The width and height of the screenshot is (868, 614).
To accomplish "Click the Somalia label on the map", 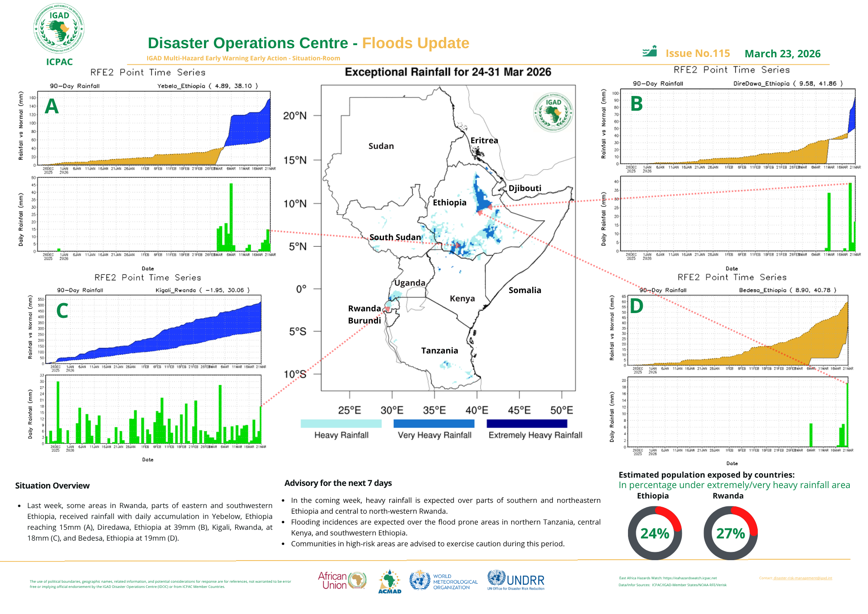I will (525, 290).
